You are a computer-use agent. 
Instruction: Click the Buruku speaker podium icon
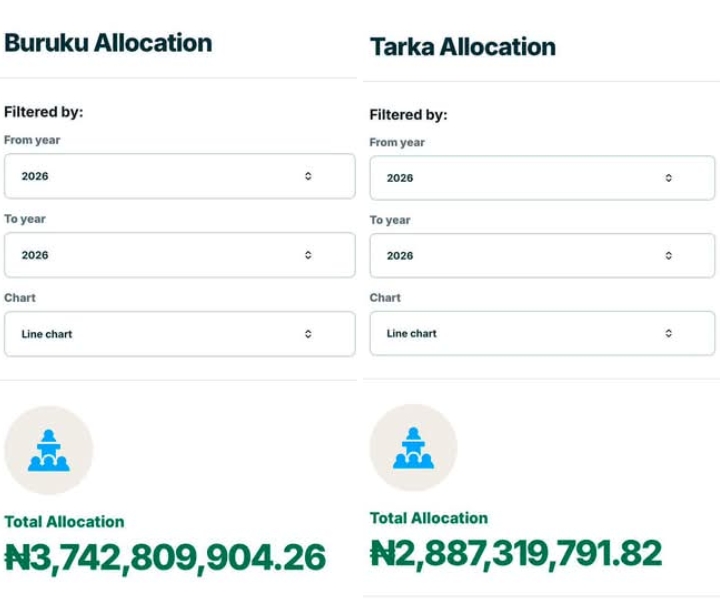pyautogui.click(x=49, y=450)
